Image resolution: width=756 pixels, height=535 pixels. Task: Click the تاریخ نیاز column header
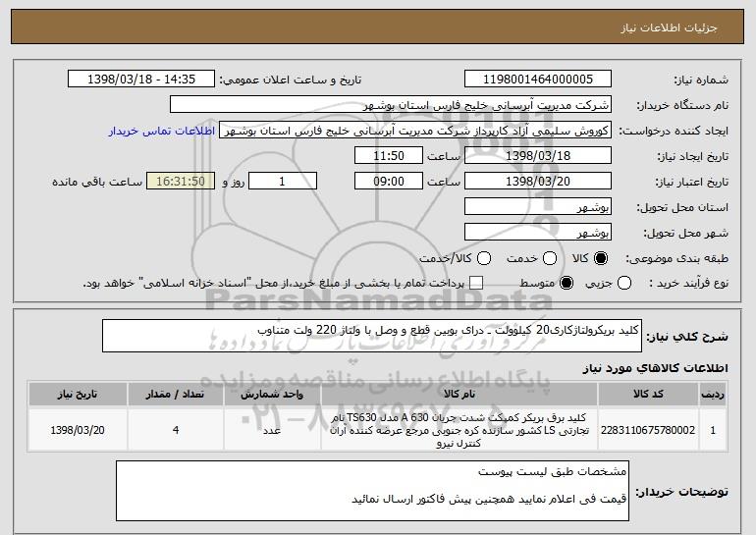[x=78, y=395]
